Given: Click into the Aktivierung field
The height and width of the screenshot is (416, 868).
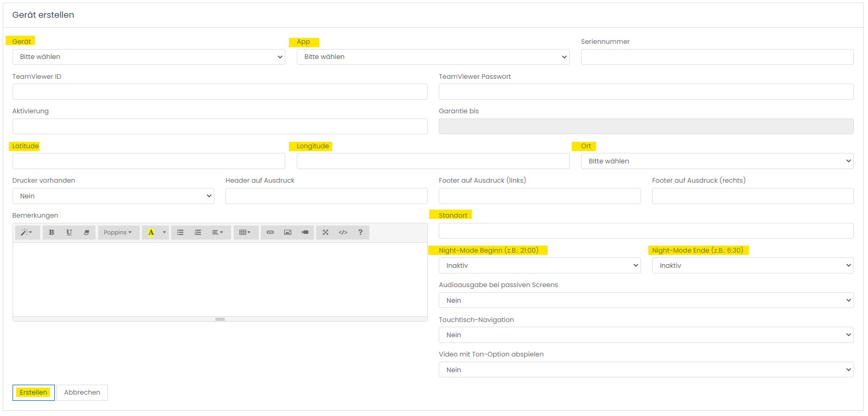Looking at the screenshot, I should click(220, 126).
